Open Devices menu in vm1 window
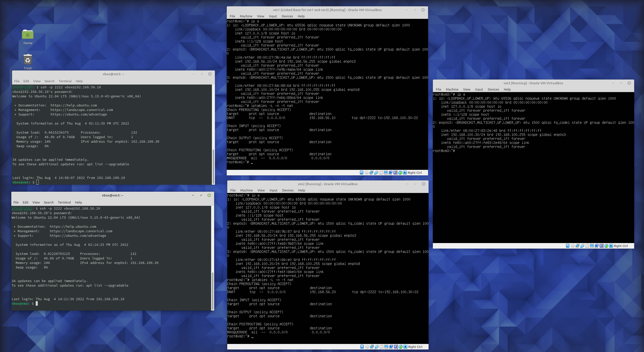Screen dimensions: 644x352 tap(287, 16)
